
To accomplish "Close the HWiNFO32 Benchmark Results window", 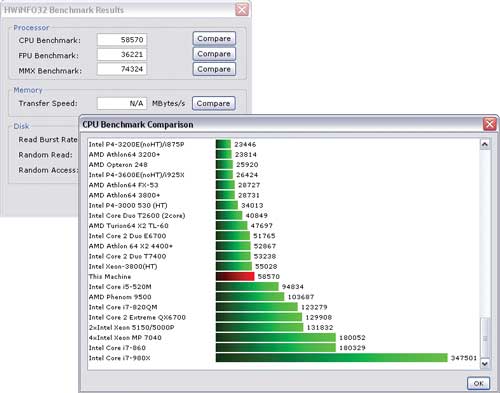I will point(242,10).
